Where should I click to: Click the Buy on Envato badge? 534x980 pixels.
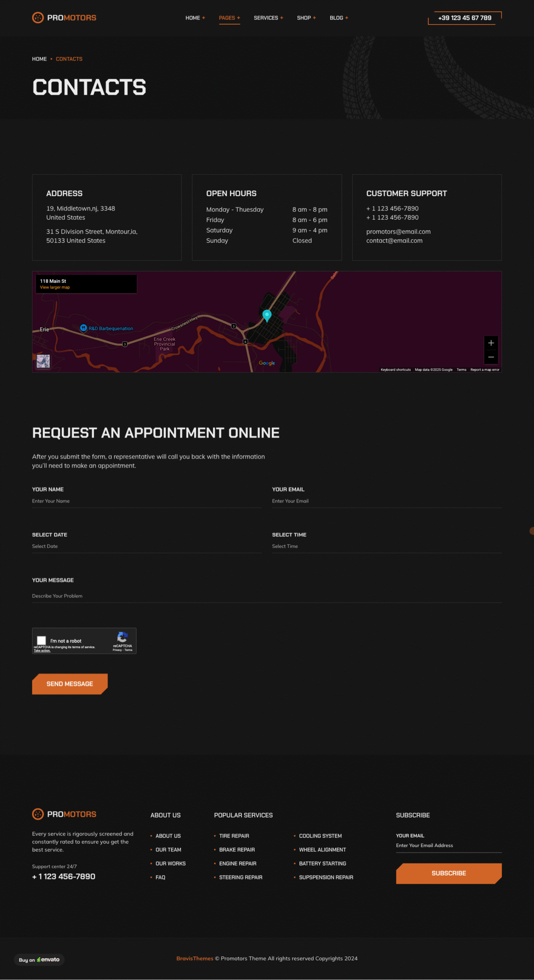[x=39, y=960]
